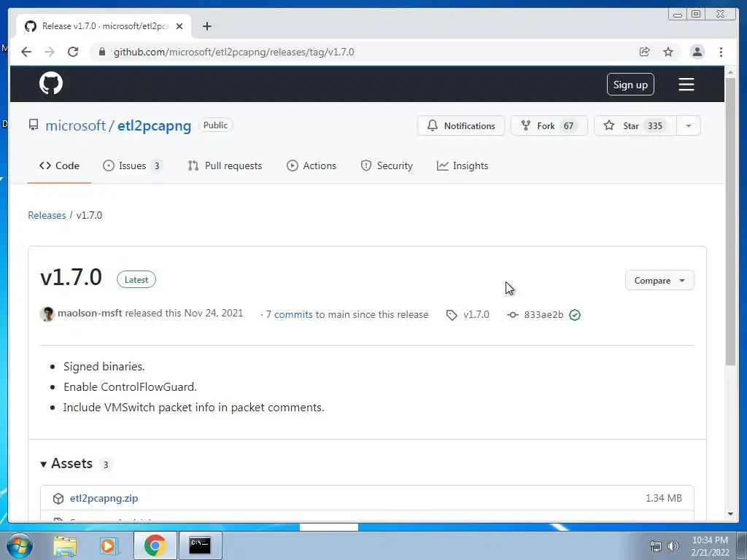Screen dimensions: 747x560
Task: Click the 1.34 MB file size
Action: [x=664, y=498]
